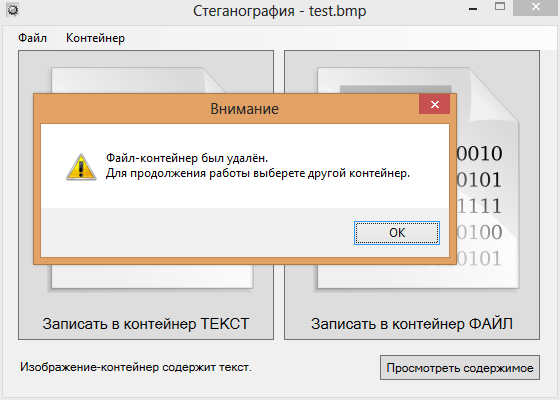Click the status text Изображение-контейнер содержит текст
This screenshot has height=400, width=560.
click(x=136, y=367)
